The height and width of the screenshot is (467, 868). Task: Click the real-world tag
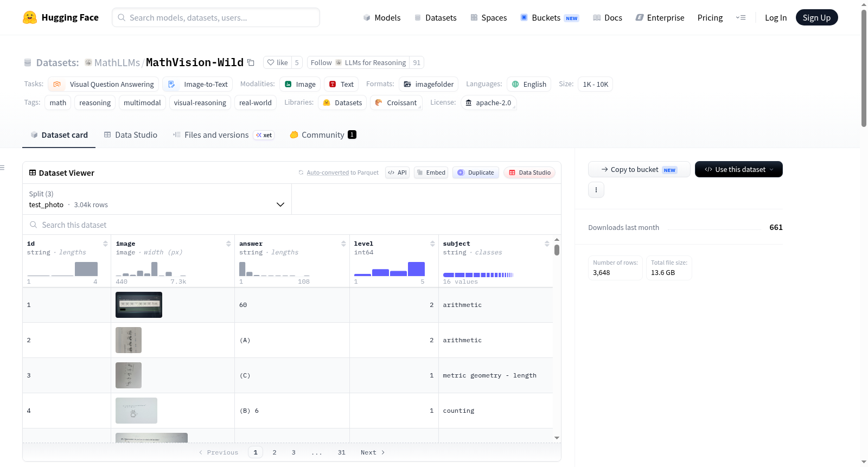pyautogui.click(x=256, y=103)
